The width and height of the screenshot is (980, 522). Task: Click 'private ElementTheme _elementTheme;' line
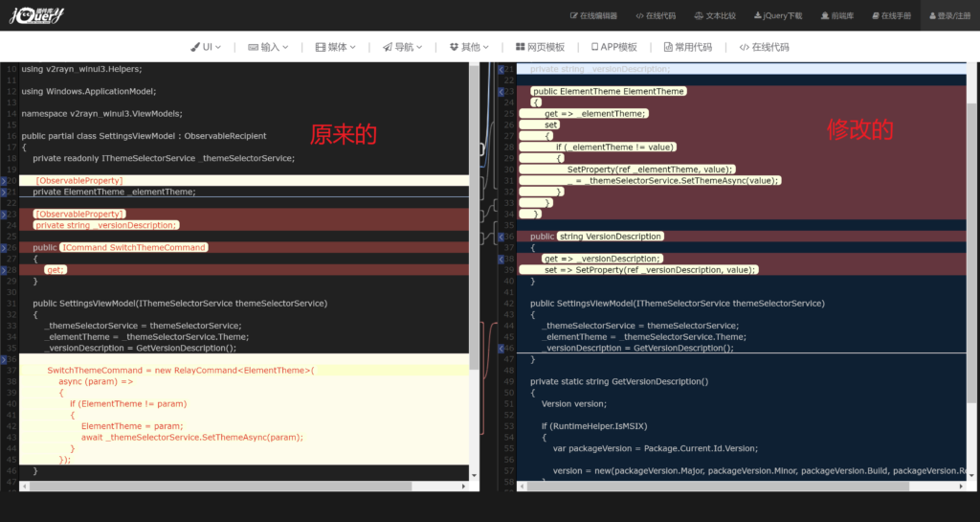(115, 192)
